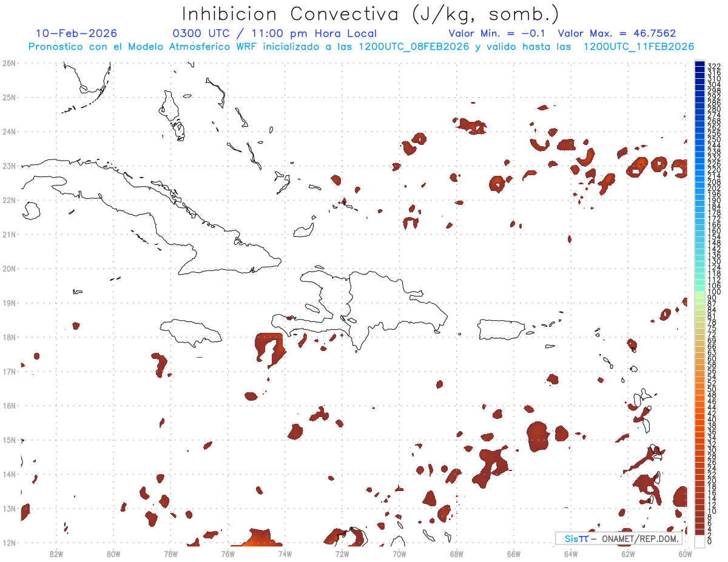The image size is (728, 562).
Task: Click the '17N' latitude label
Action: tap(8, 371)
